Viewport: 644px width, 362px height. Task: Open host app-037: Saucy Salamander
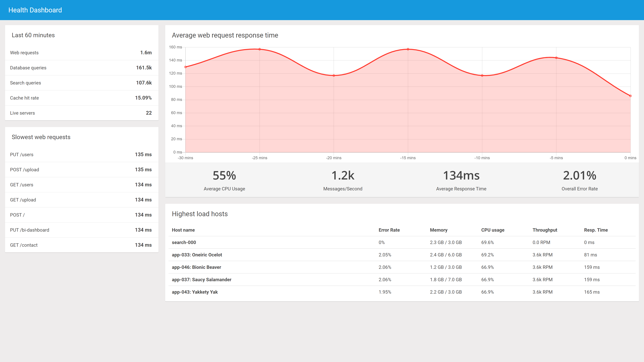(402, 280)
